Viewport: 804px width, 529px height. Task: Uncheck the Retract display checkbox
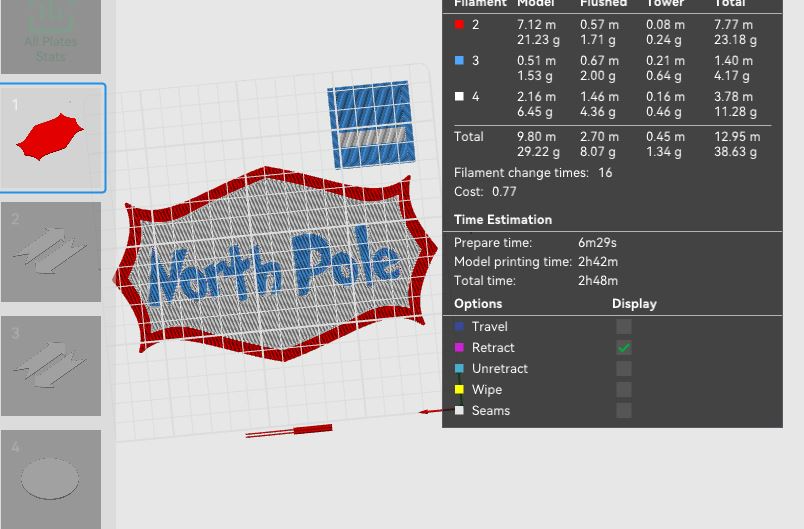tap(624, 348)
